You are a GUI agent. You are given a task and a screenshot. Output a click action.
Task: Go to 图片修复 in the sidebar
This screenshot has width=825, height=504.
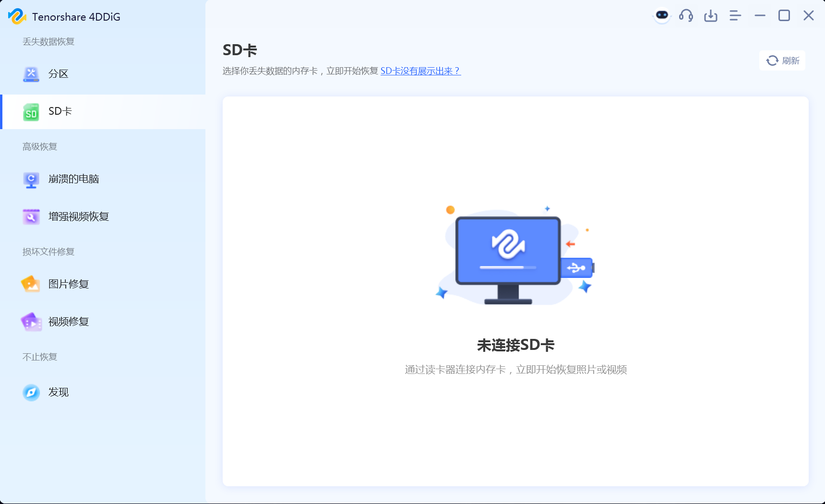(x=69, y=284)
